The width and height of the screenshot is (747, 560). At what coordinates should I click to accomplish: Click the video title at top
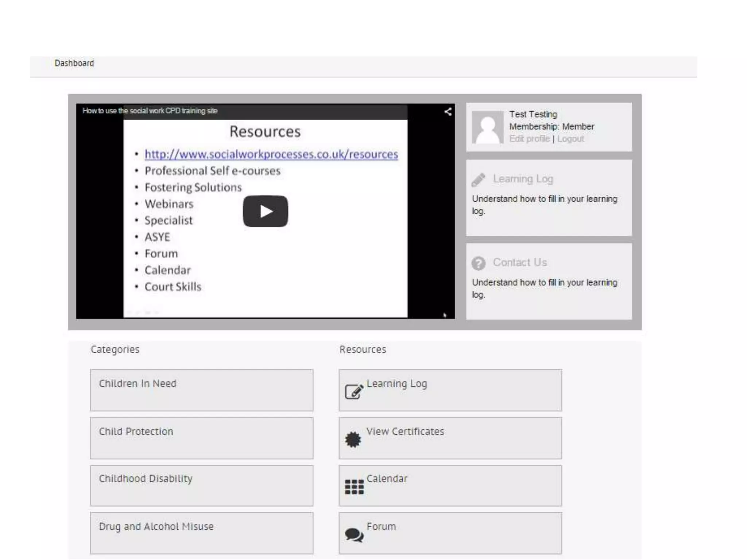(x=150, y=111)
